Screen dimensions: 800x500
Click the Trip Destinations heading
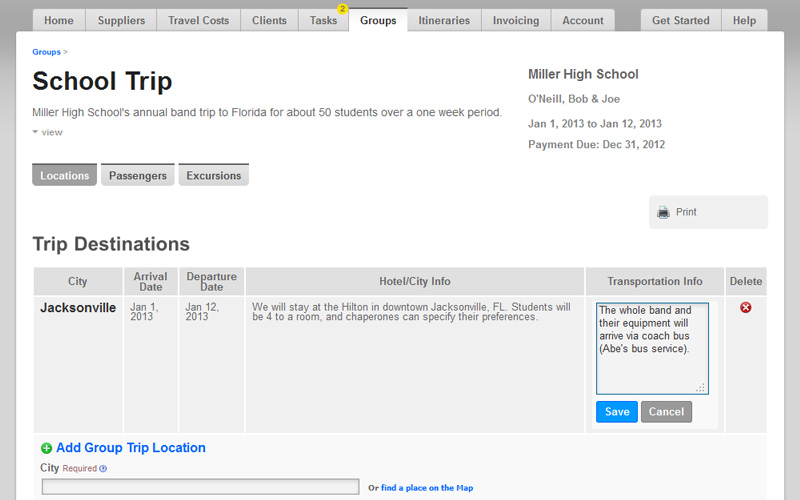click(111, 244)
